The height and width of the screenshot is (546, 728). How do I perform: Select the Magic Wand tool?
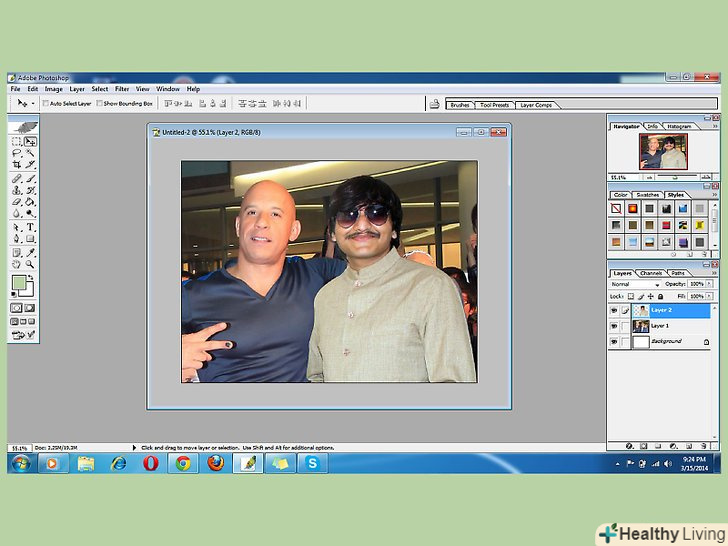coord(31,153)
